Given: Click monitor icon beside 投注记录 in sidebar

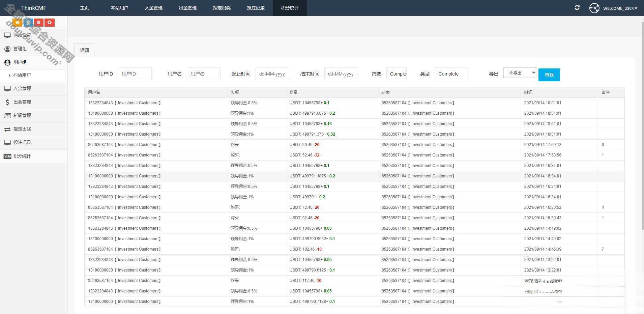Looking at the screenshot, I should (x=7, y=142).
